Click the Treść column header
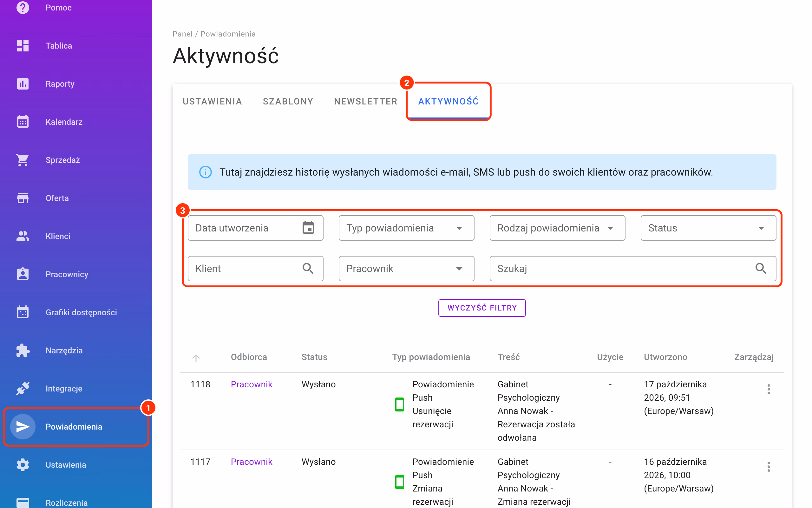This screenshot has height=508, width=812. click(508, 357)
